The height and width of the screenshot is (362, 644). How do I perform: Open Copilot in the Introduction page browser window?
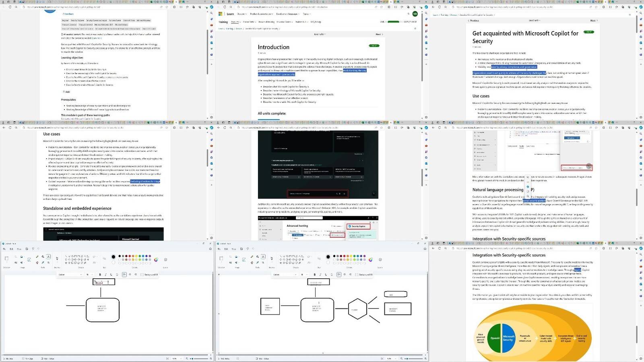[x=426, y=7]
